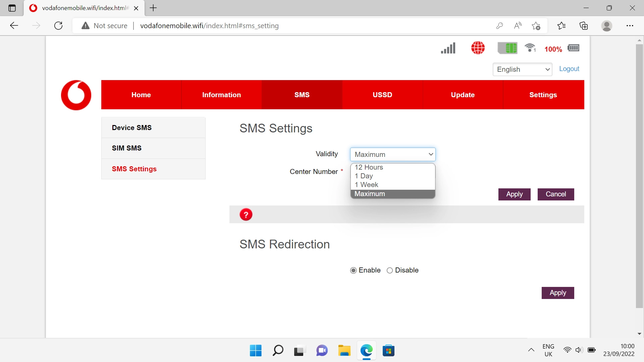Image resolution: width=644 pixels, height=362 pixels.
Task: Collapse the Validity combo box
Action: [392, 155]
